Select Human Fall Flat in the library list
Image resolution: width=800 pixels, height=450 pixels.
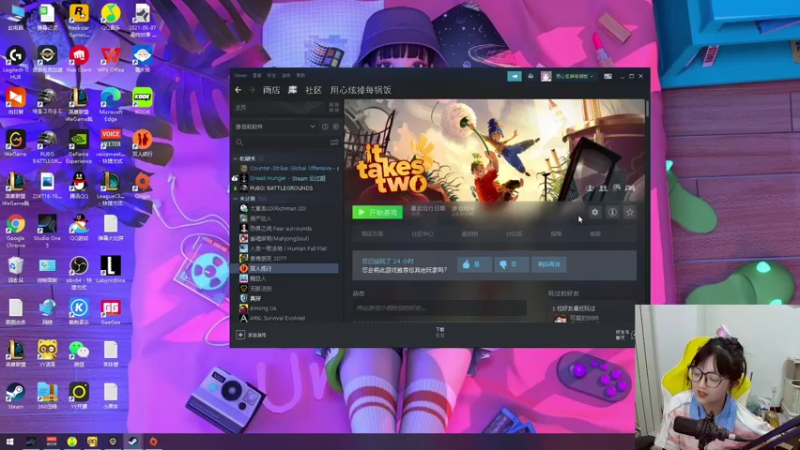(x=289, y=248)
